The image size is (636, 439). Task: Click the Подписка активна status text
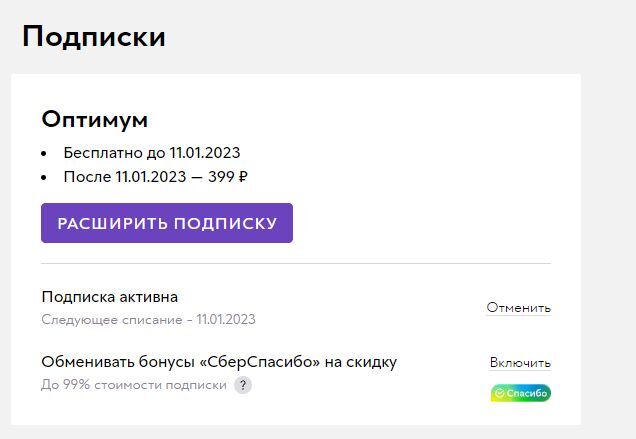[110, 297]
